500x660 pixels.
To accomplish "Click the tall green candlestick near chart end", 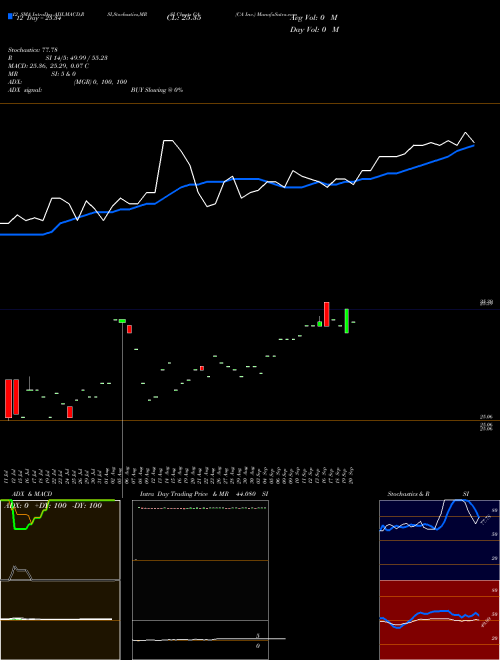I will click(x=347, y=321).
